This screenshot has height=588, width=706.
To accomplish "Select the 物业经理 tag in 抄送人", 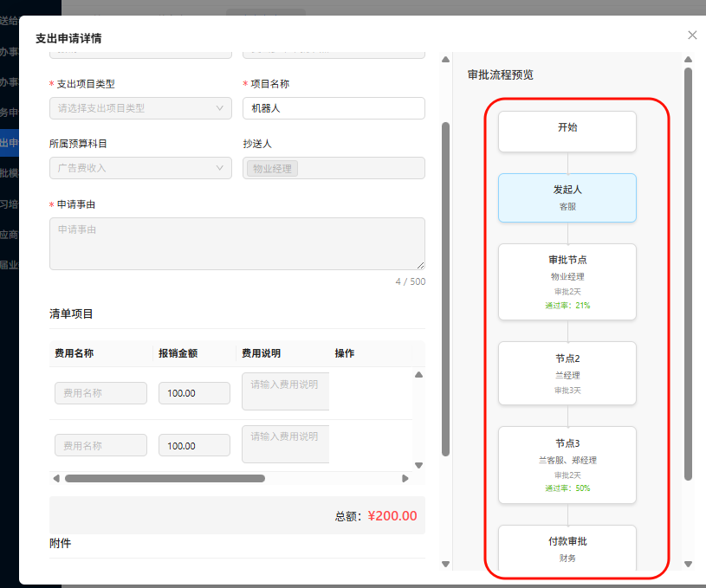I will pos(272,168).
